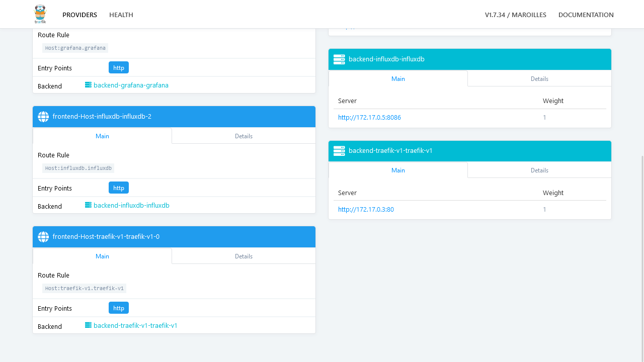Image resolution: width=644 pixels, height=362 pixels.
Task: Click server icon beside backend-traefik-v1-traefik-v1 link
Action: coord(88,325)
